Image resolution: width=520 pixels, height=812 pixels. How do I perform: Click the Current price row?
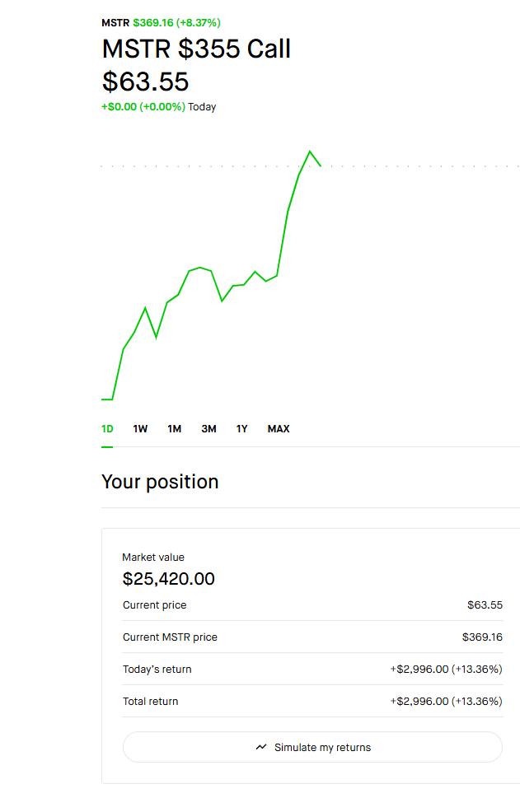point(313,604)
